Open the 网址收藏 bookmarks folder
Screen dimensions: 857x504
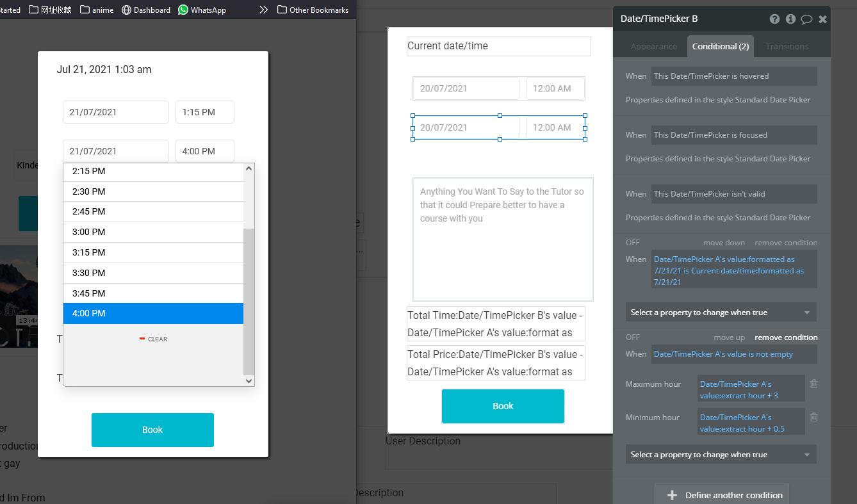pyautogui.click(x=50, y=10)
